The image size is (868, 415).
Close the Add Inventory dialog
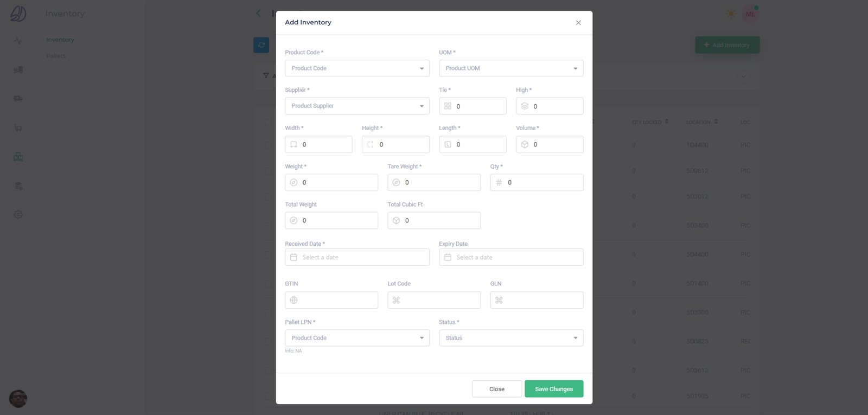[x=578, y=23]
